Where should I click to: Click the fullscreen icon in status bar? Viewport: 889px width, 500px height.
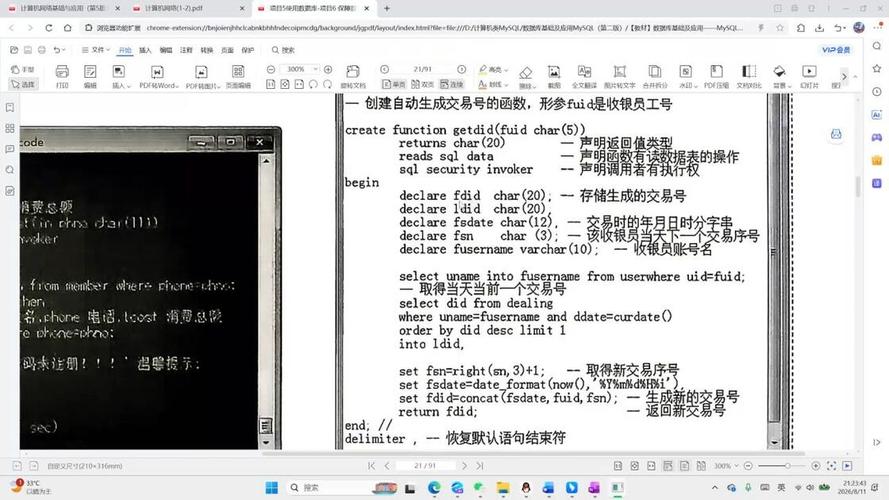click(831, 465)
